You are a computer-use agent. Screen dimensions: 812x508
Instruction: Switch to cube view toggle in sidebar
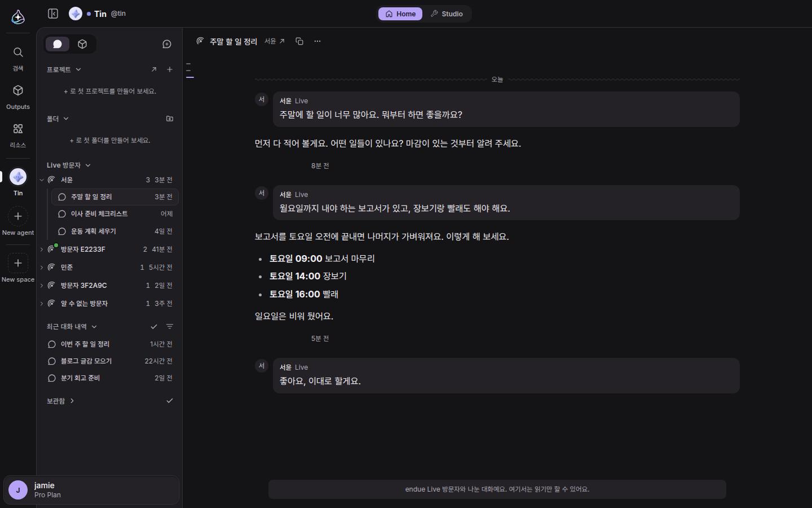[82, 44]
